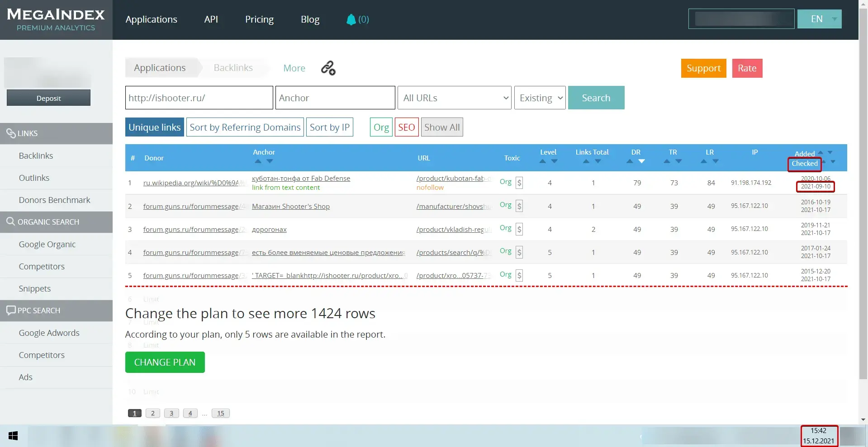Image resolution: width=868 pixels, height=447 pixels.
Task: Open the Blog page
Action: tap(310, 19)
